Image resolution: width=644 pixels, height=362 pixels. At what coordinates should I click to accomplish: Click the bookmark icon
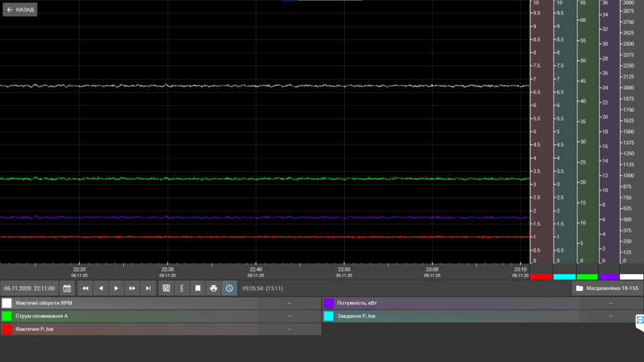(197, 288)
